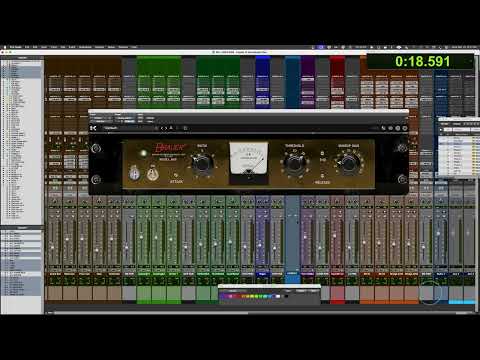Pick the black swatch in color palette
Image resolution: width=480 pixels, height=360 pixels.
tap(286, 296)
